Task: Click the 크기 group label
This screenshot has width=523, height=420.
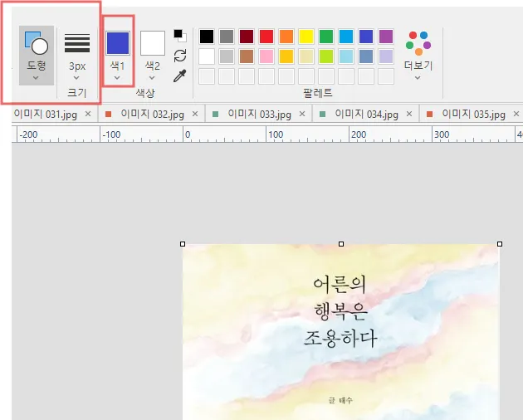Action: [x=77, y=93]
